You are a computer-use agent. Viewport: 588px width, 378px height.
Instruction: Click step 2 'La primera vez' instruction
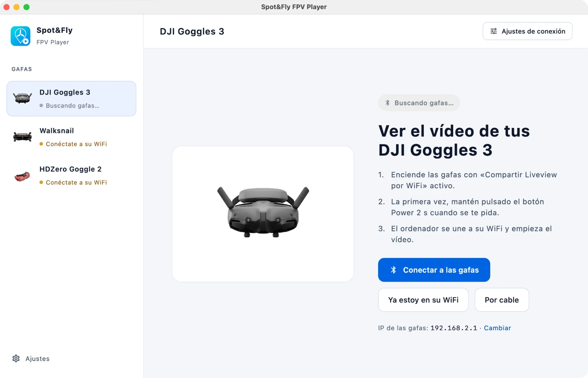[x=467, y=207]
